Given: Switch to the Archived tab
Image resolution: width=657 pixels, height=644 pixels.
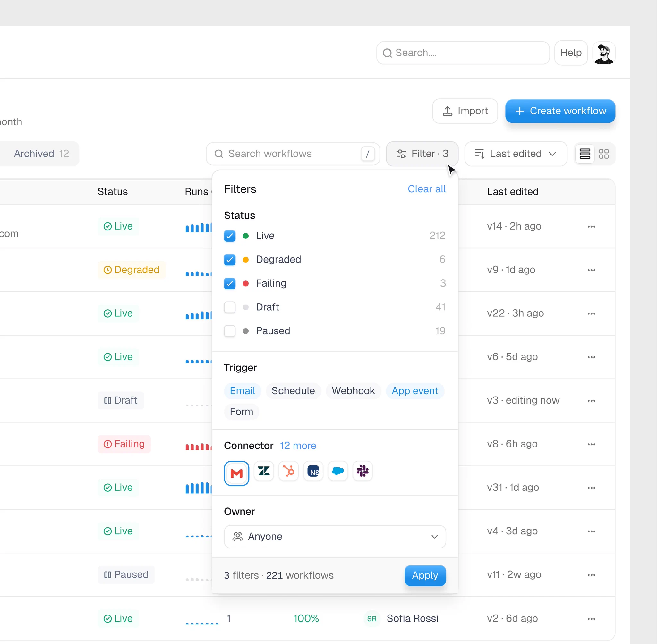Looking at the screenshot, I should click(41, 154).
